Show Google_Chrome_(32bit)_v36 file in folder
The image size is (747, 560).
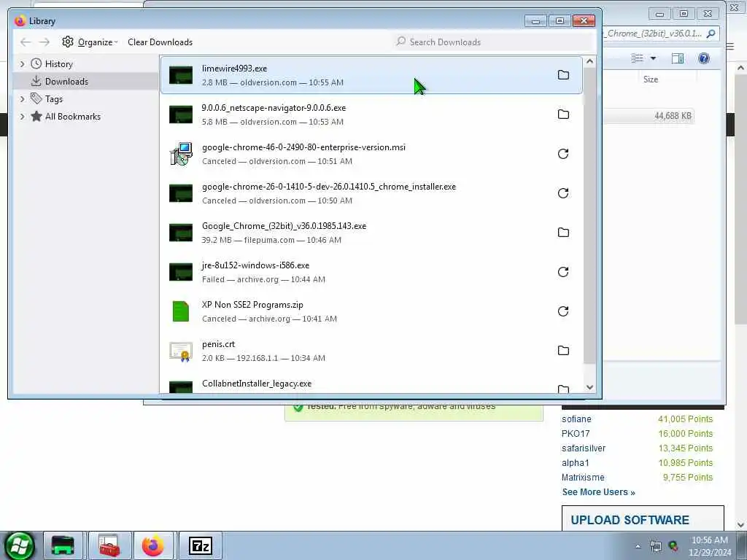[563, 233]
